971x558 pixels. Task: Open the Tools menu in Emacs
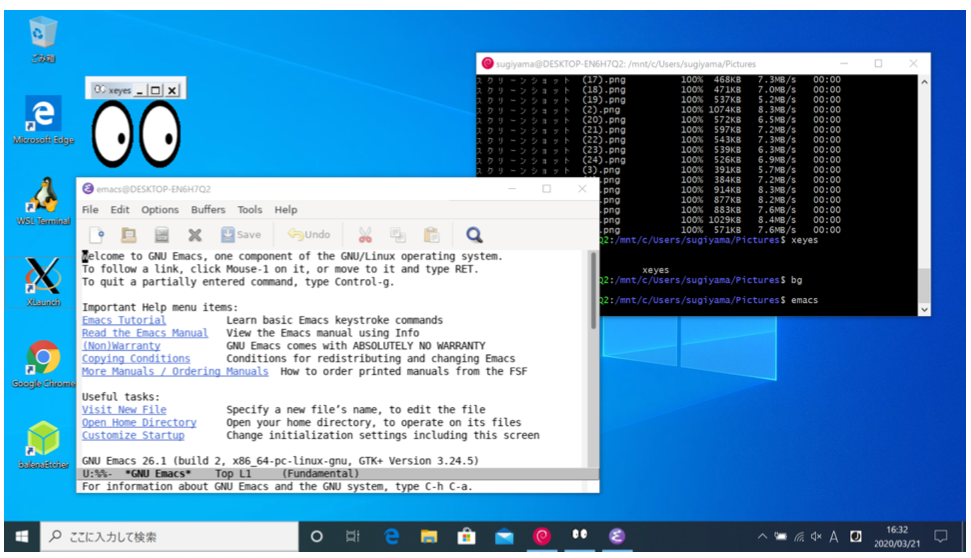pos(250,210)
